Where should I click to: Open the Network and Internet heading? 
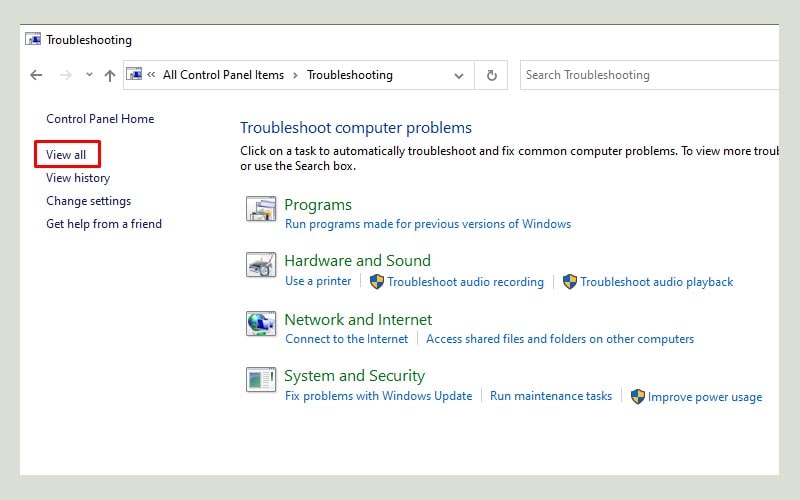point(358,320)
